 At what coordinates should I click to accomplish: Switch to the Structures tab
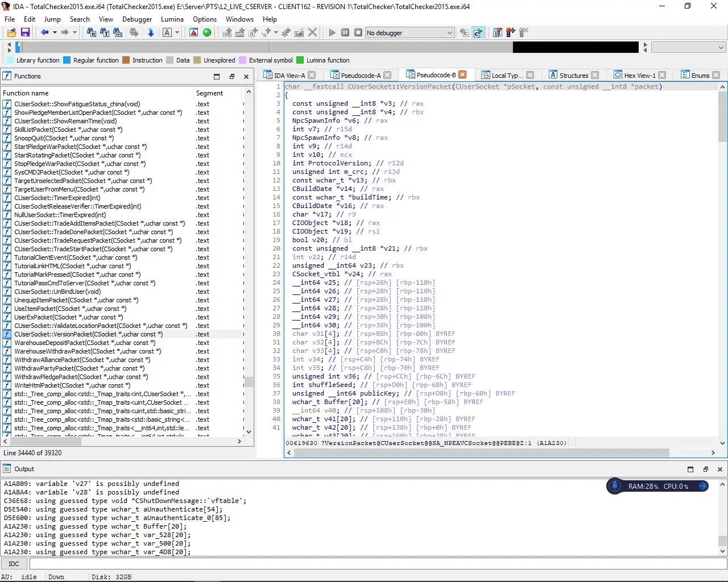click(573, 75)
